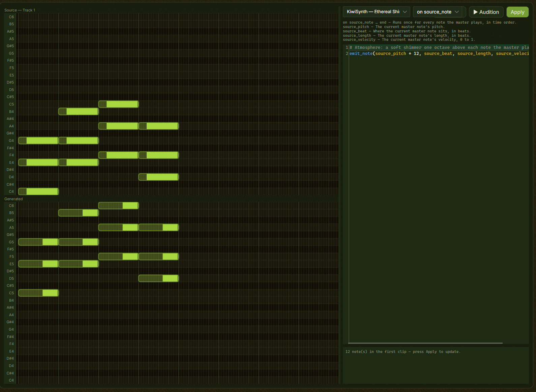Select the first F4 note in Source track
Screen dimensions: 536x392
(118, 155)
